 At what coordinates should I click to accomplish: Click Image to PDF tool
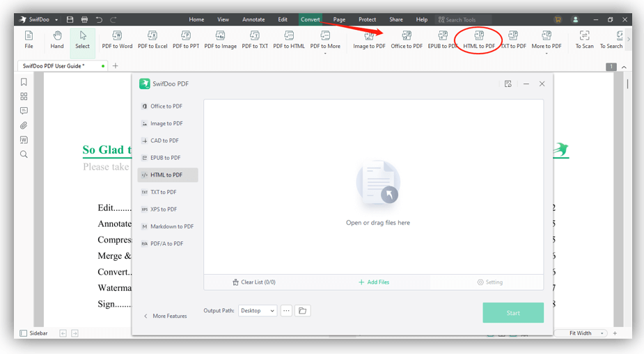click(369, 40)
